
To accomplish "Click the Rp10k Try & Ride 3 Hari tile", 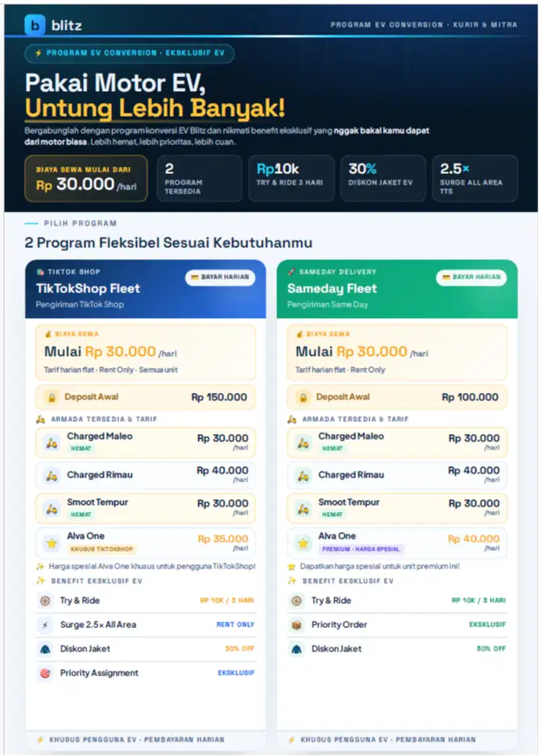I will coord(292,179).
